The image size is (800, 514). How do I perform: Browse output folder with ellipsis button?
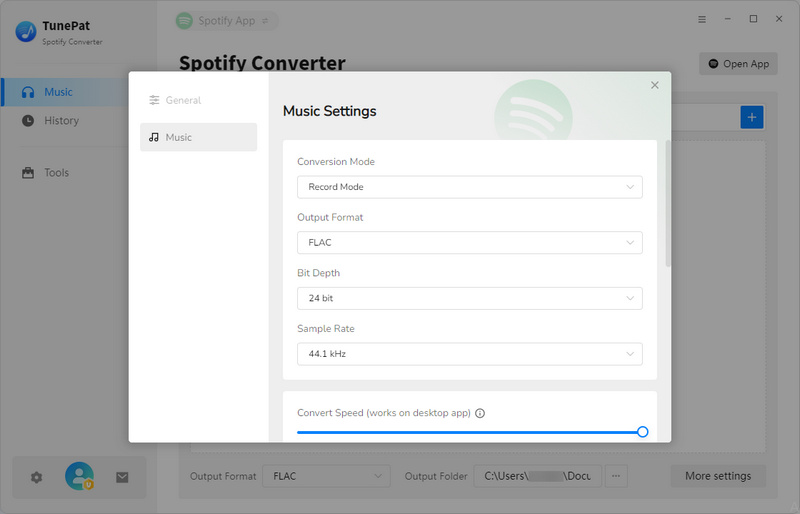point(616,476)
